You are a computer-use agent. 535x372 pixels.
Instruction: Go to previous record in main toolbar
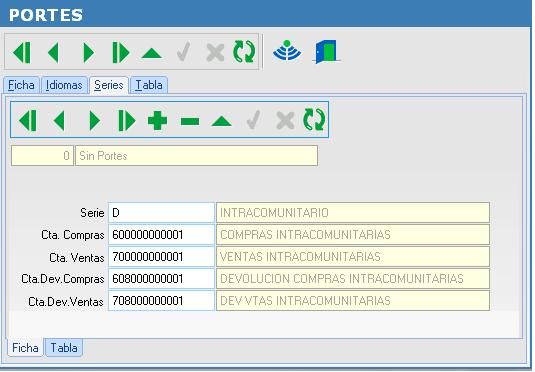click(x=54, y=52)
